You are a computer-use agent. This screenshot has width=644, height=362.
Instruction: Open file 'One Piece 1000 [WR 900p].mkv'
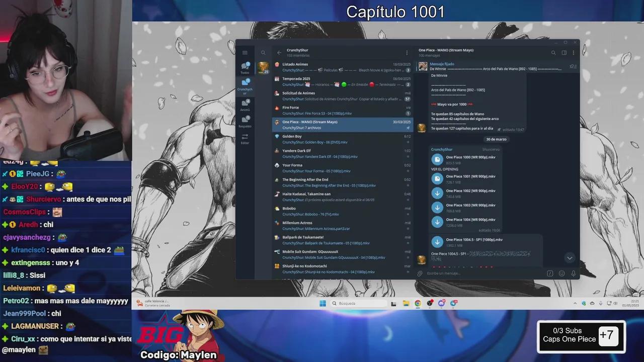(437, 159)
